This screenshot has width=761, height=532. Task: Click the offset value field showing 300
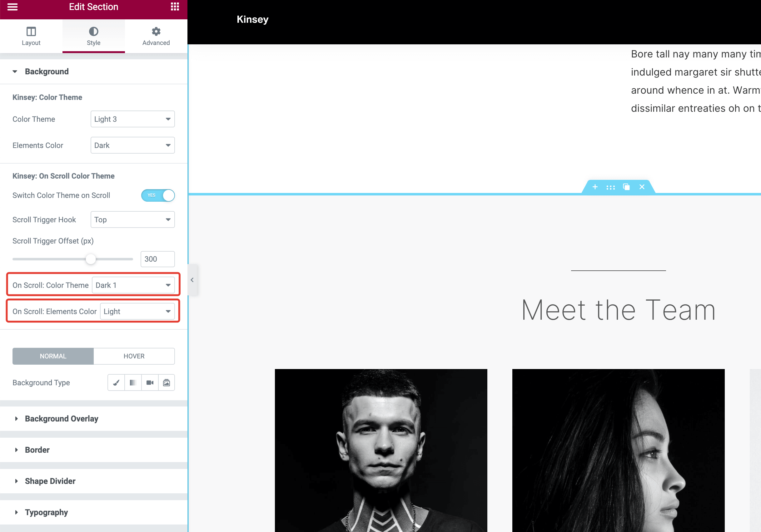pyautogui.click(x=157, y=259)
